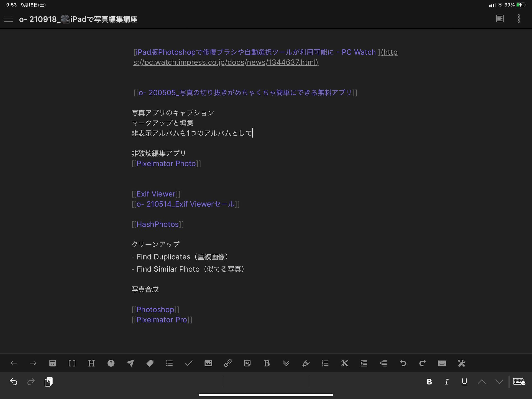Tap the left arrow toolbar icon
Image resolution: width=532 pixels, height=399 pixels.
14,363
